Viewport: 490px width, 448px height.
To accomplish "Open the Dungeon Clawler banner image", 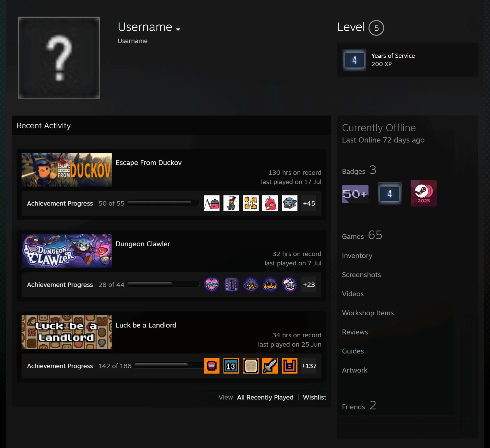I will pyautogui.click(x=67, y=251).
